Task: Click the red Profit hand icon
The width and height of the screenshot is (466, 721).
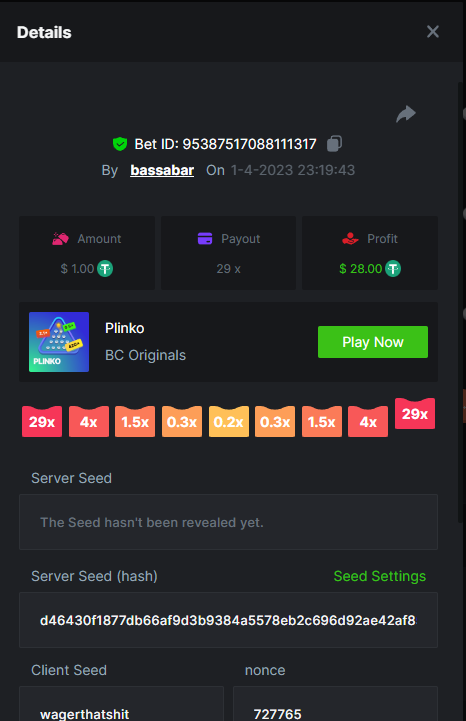Action: tap(351, 239)
